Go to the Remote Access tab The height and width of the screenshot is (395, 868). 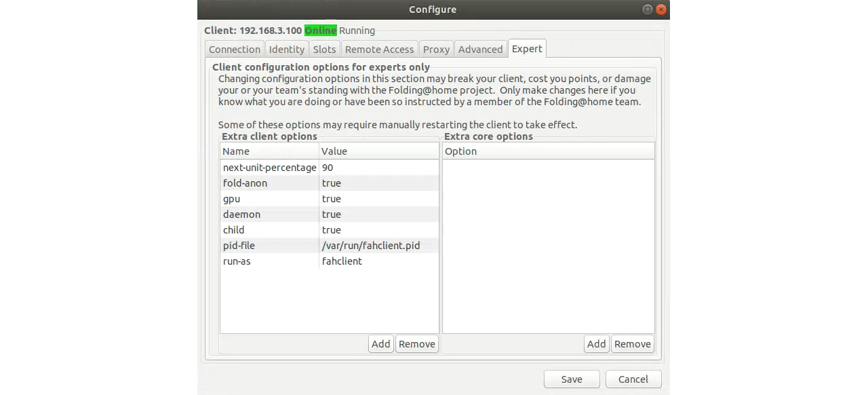click(x=379, y=49)
